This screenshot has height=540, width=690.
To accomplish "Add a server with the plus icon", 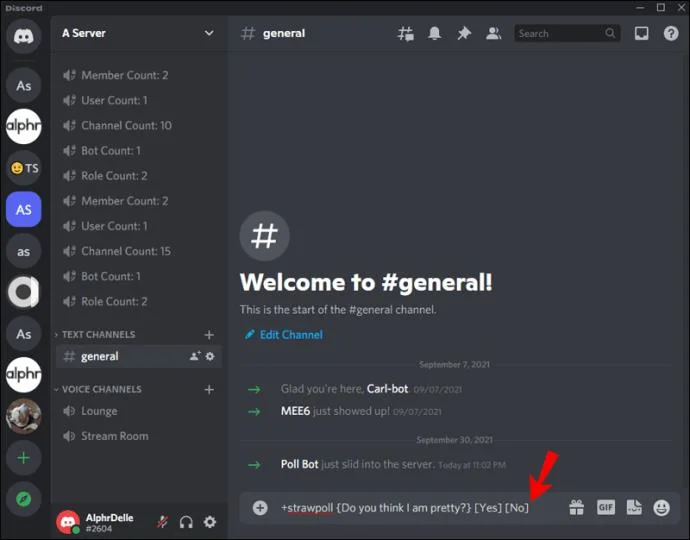I will (24, 458).
